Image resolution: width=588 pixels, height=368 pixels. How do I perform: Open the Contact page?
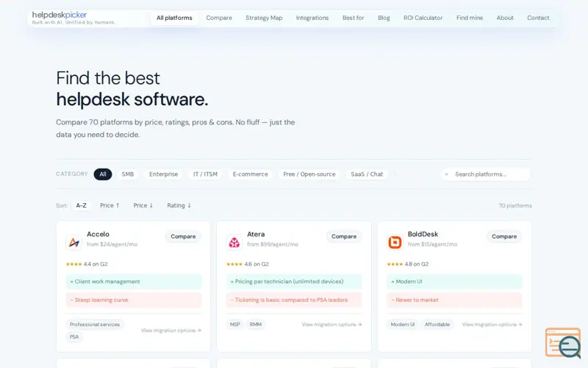click(538, 18)
